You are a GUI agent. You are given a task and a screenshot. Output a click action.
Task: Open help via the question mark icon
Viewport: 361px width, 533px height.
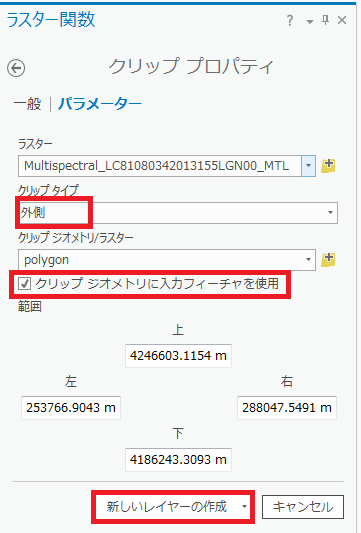290,21
